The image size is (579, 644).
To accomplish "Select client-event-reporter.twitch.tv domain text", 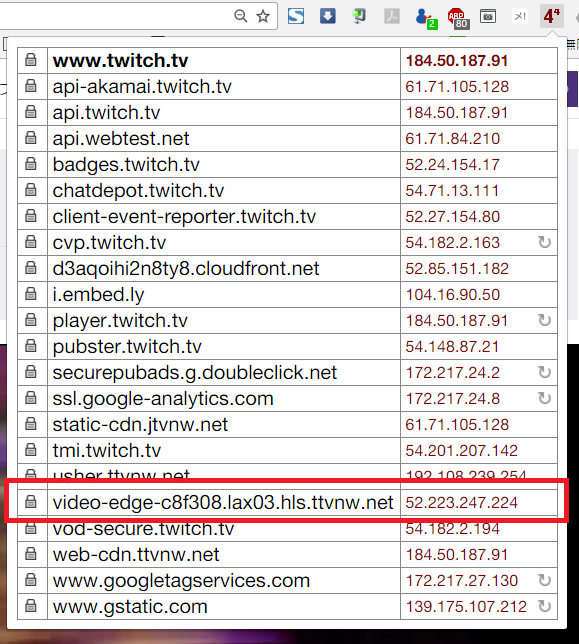I will pos(184,217).
